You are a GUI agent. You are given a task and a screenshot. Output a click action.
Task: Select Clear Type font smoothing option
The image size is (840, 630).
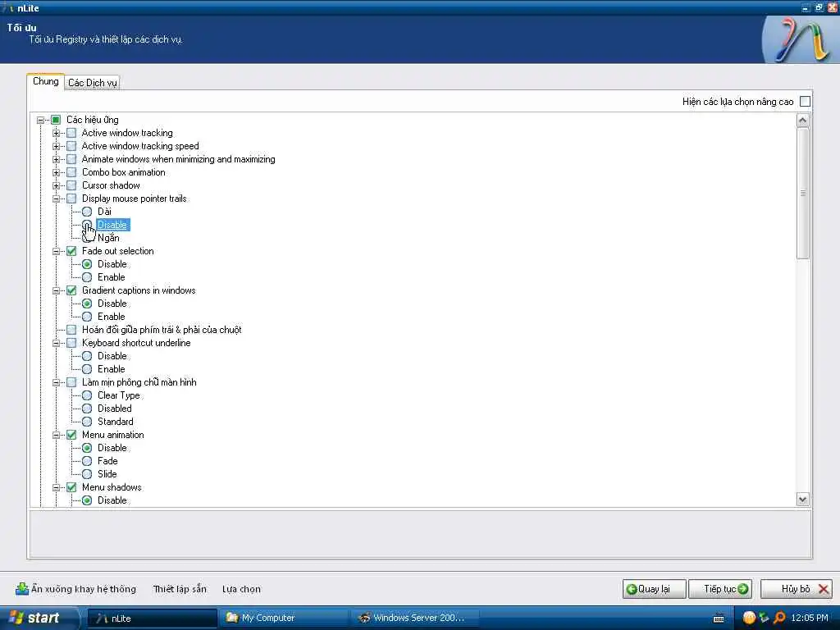click(87, 395)
